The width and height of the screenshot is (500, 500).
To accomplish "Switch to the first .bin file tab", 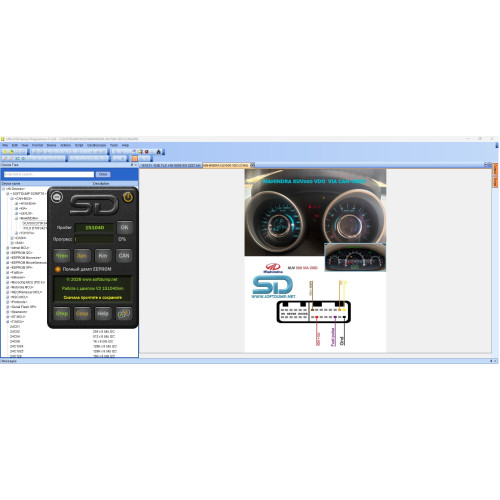I will 170,165.
